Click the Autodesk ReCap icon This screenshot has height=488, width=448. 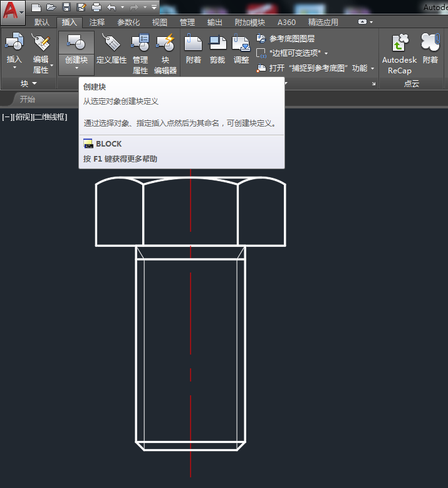[x=399, y=42]
